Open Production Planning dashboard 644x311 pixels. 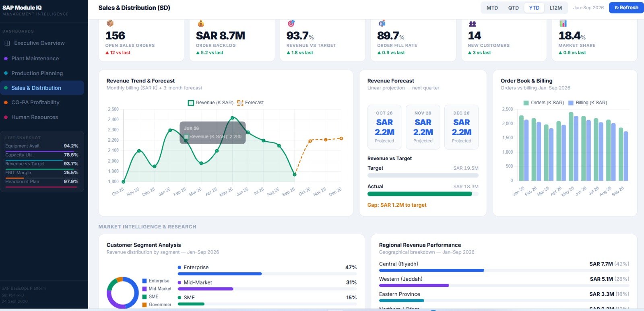pyautogui.click(x=42, y=73)
